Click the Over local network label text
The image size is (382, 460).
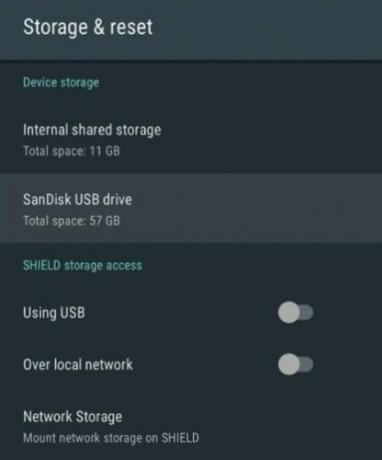pyautogui.click(x=78, y=364)
